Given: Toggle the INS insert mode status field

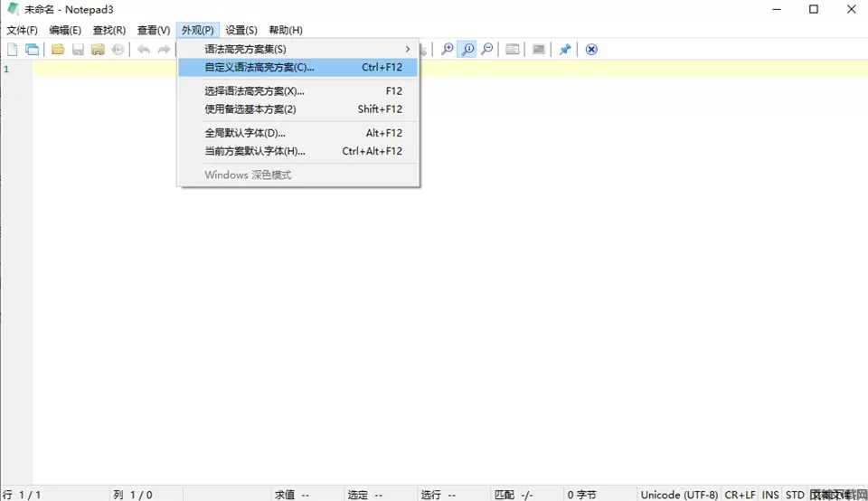Looking at the screenshot, I should tap(770, 495).
